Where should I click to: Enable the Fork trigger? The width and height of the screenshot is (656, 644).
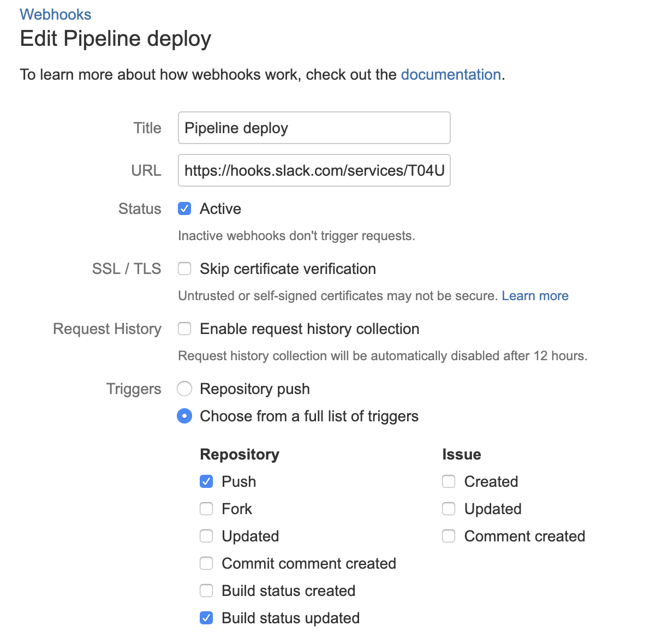click(x=206, y=509)
